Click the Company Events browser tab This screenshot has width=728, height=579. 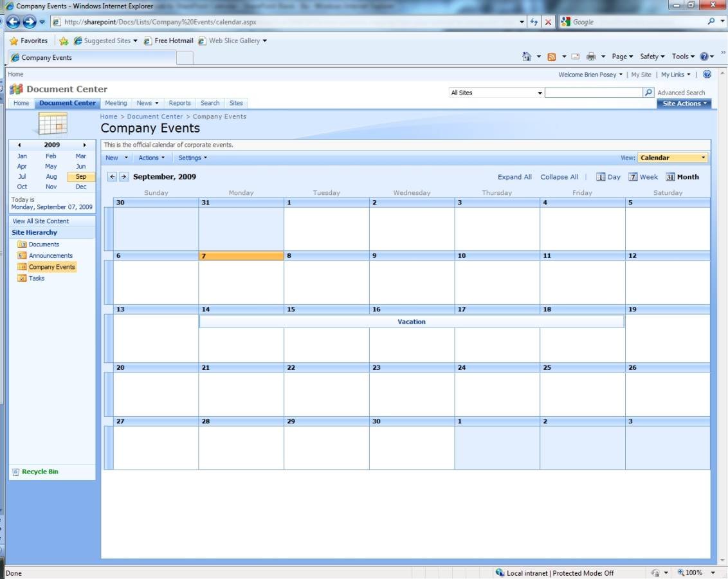point(92,57)
